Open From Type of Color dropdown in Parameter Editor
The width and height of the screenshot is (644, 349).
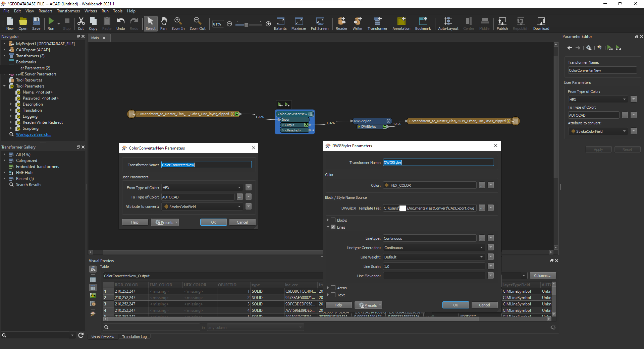tap(598, 100)
